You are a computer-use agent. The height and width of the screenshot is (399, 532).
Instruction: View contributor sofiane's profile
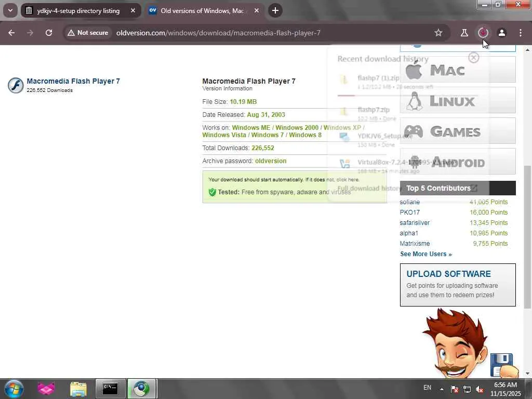click(x=409, y=202)
